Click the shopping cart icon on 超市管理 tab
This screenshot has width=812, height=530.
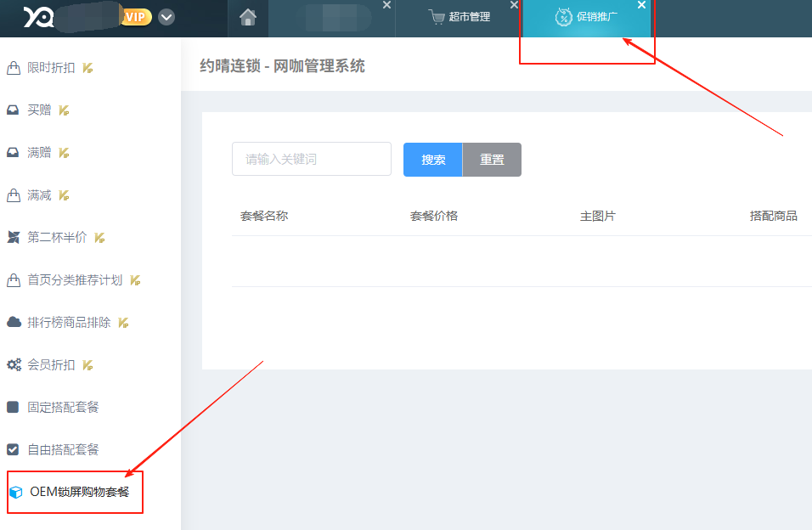pyautogui.click(x=437, y=17)
